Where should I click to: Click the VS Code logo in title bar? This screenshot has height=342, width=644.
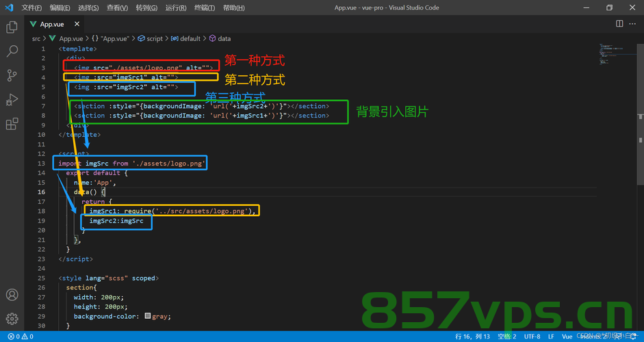tap(9, 8)
